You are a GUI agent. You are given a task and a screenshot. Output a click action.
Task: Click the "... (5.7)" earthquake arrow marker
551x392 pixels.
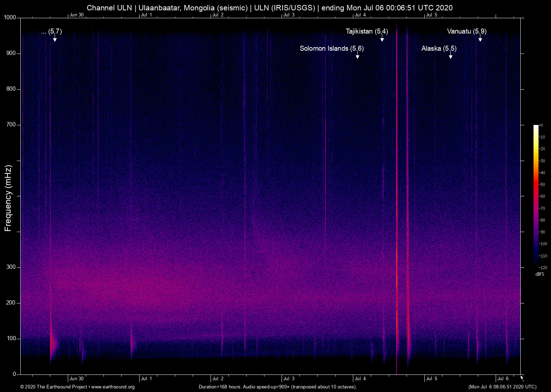(54, 39)
